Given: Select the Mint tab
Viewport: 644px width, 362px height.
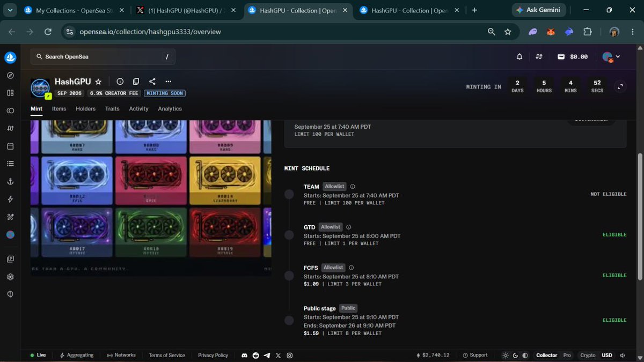Looking at the screenshot, I should [x=36, y=109].
